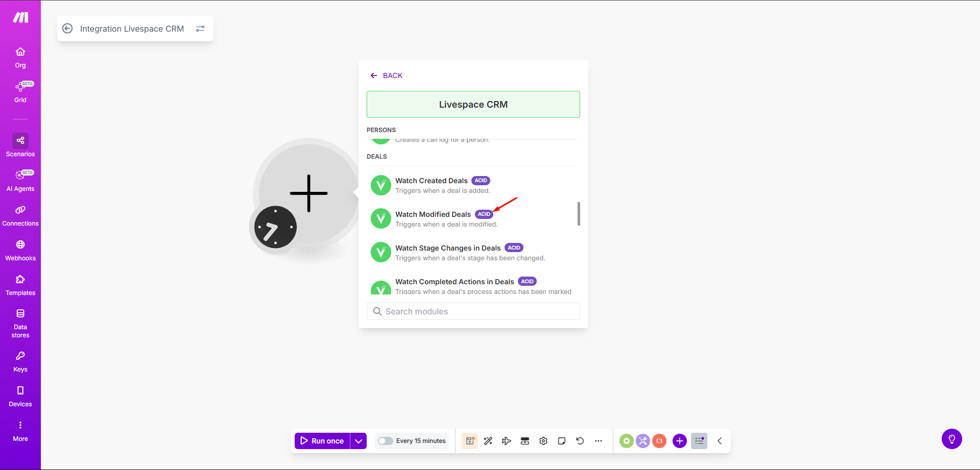980x470 pixels.
Task: Click the undo arrow icon
Action: 580,441
